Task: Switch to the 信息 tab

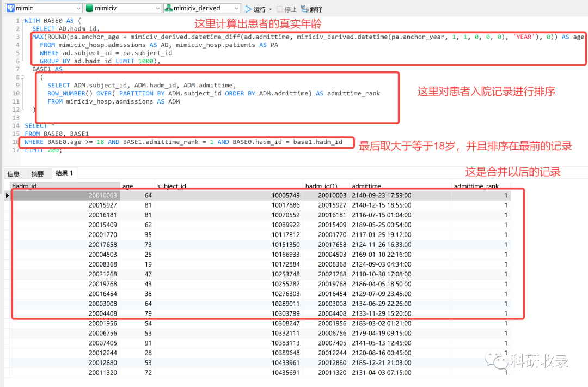Action: (14, 173)
